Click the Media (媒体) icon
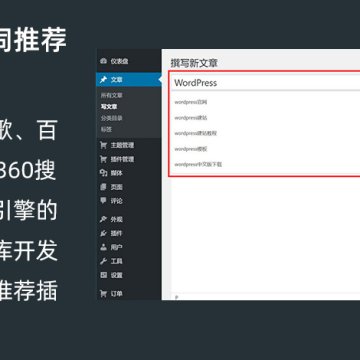The image size is (360, 360). coord(104,173)
